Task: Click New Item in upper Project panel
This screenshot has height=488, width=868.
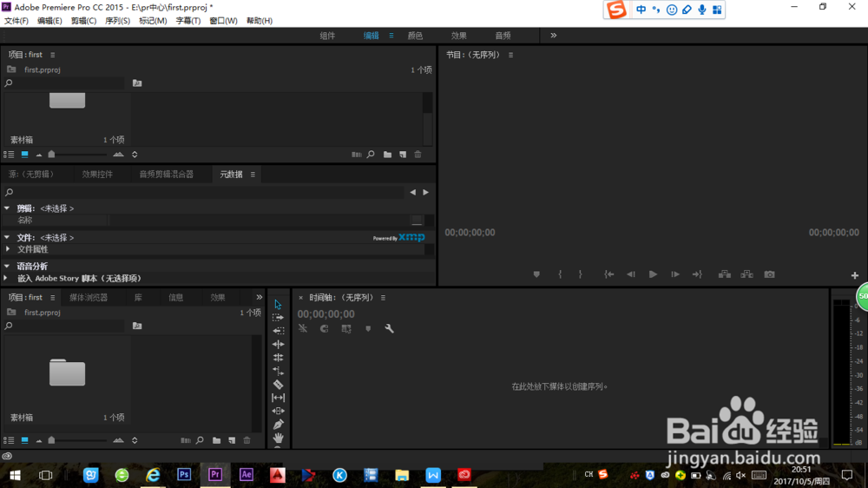Action: click(403, 155)
